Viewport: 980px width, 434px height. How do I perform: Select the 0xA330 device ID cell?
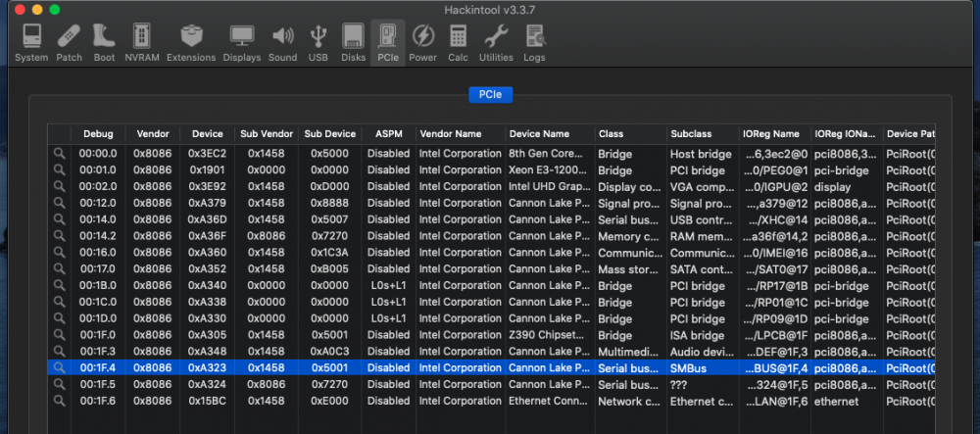point(208,317)
